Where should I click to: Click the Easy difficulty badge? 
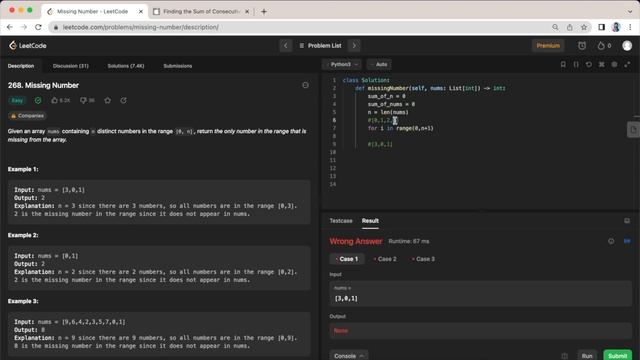point(17,100)
